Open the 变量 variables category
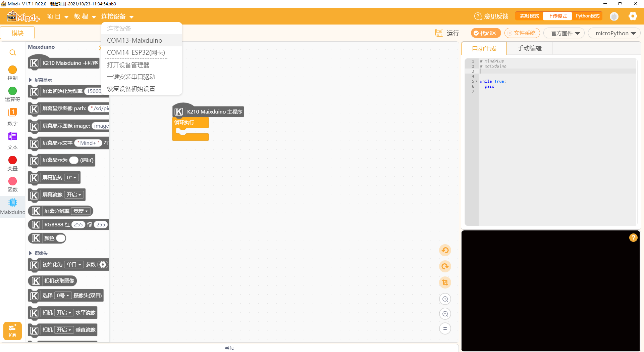The image size is (644, 352). tap(12, 163)
